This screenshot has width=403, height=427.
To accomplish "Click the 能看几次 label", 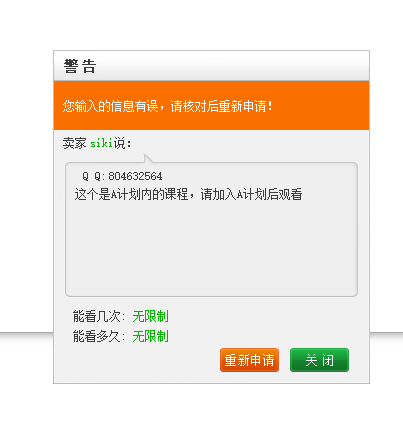I will point(99,316).
